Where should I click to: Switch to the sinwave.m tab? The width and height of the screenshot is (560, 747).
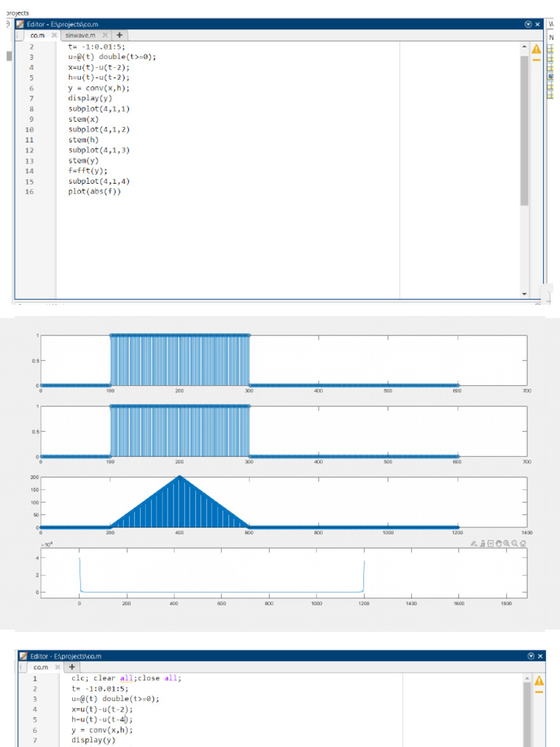[x=80, y=35]
